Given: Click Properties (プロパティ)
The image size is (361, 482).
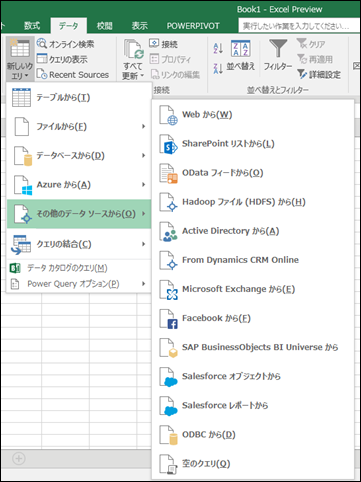Looking at the screenshot, I should pos(170,59).
